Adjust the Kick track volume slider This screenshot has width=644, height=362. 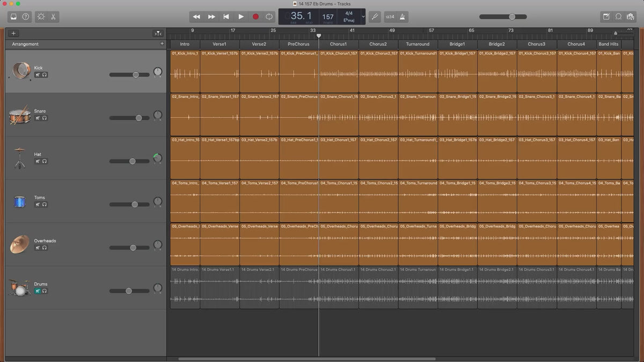[x=129, y=75]
